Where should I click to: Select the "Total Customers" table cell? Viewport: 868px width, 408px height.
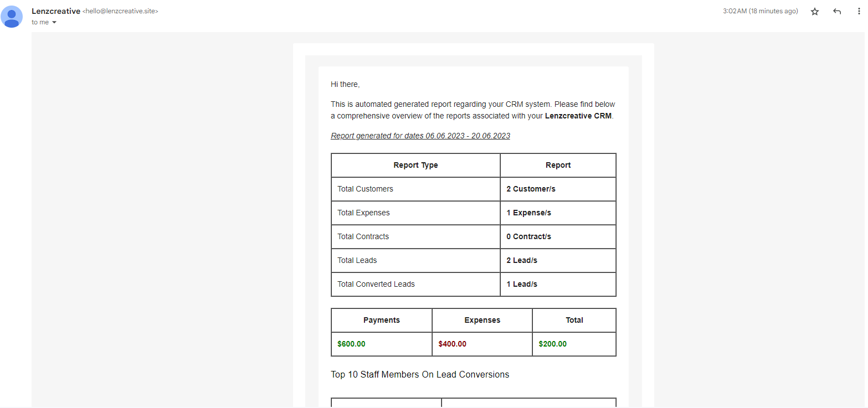(x=365, y=189)
